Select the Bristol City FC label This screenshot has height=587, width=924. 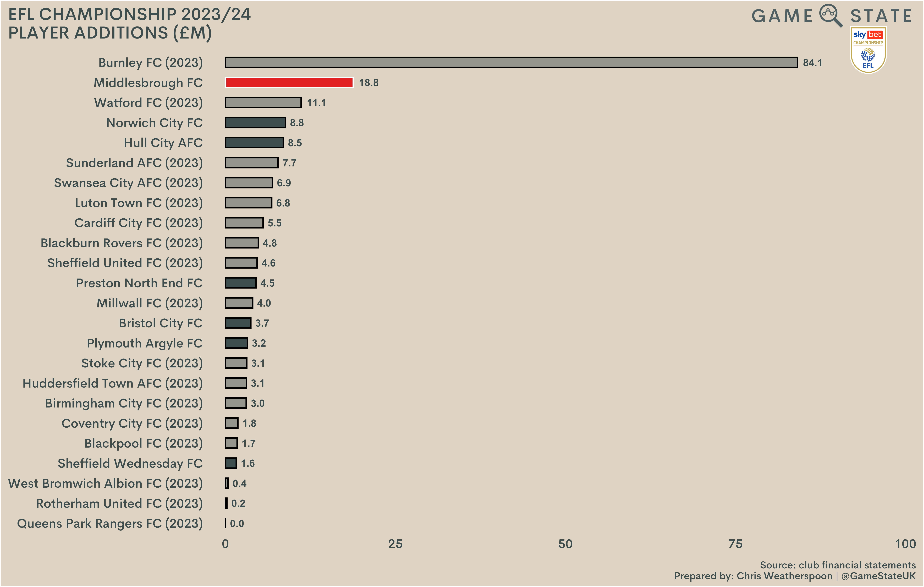click(161, 323)
